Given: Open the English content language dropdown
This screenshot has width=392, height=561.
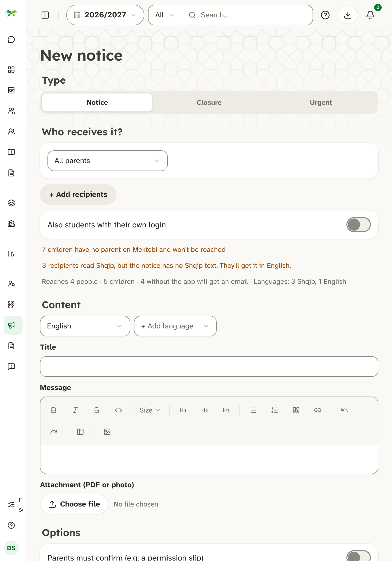Looking at the screenshot, I should pyautogui.click(x=85, y=326).
